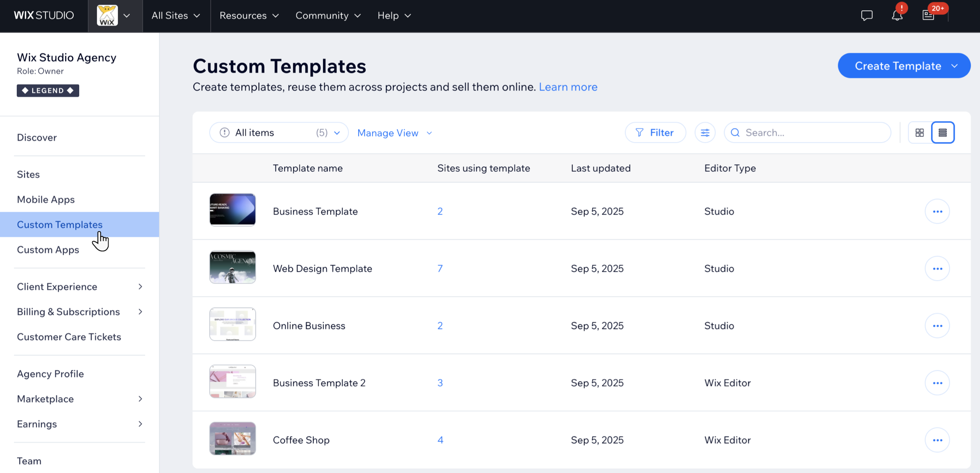Open more actions for Business Template
The height and width of the screenshot is (473, 980).
tap(937, 211)
